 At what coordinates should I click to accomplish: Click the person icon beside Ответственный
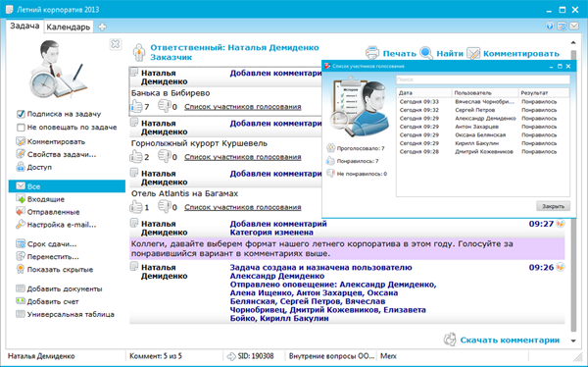tap(139, 52)
